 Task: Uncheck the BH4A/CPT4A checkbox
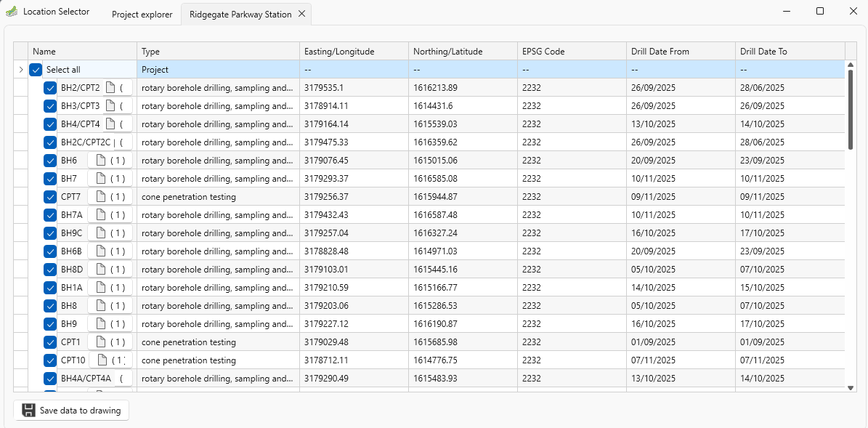(x=50, y=379)
